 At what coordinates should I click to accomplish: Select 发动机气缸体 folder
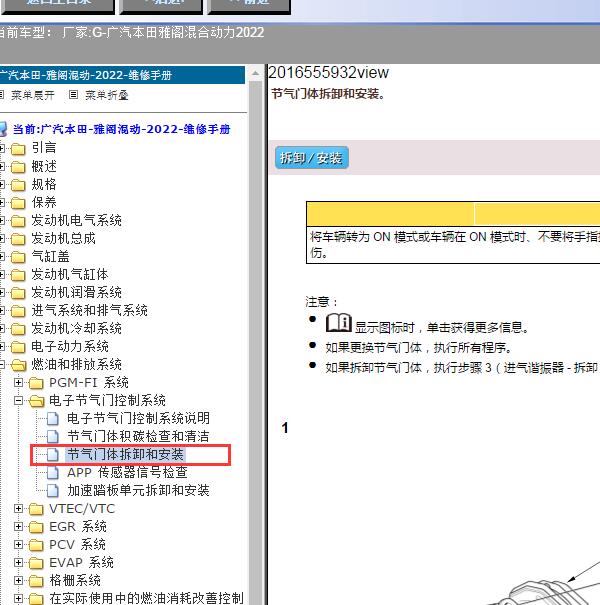(70, 274)
